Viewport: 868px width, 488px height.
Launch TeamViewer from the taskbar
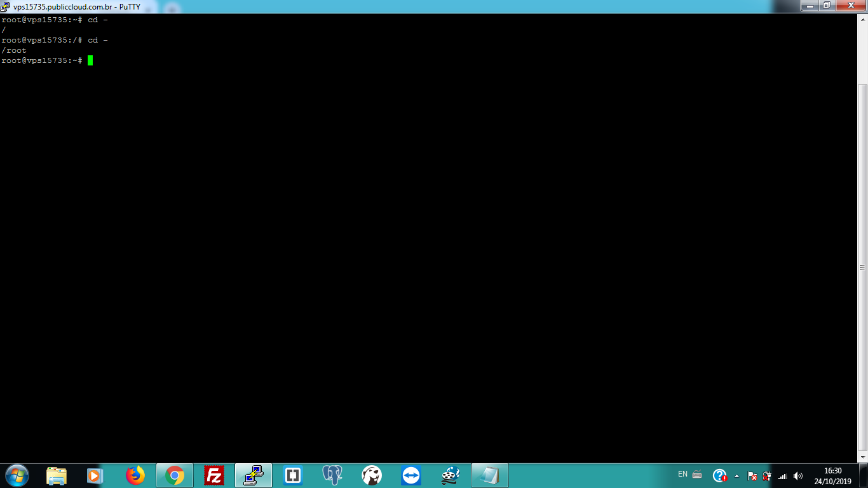[411, 475]
